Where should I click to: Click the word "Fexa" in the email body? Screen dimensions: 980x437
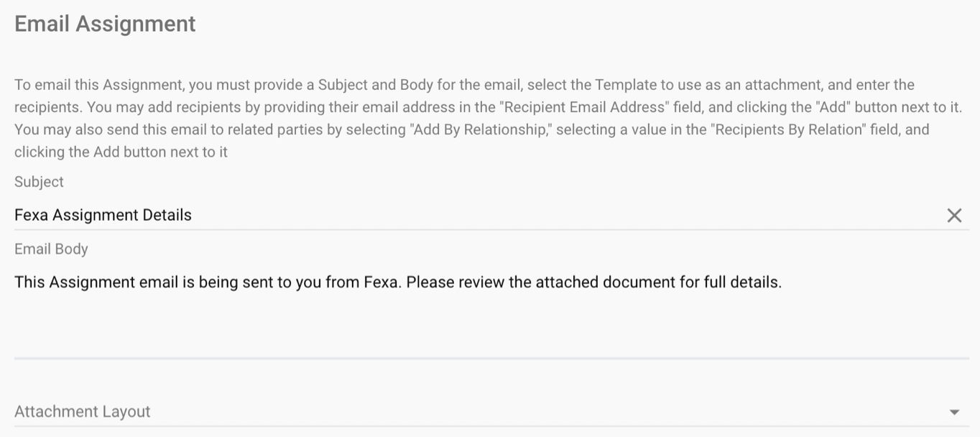(x=380, y=282)
